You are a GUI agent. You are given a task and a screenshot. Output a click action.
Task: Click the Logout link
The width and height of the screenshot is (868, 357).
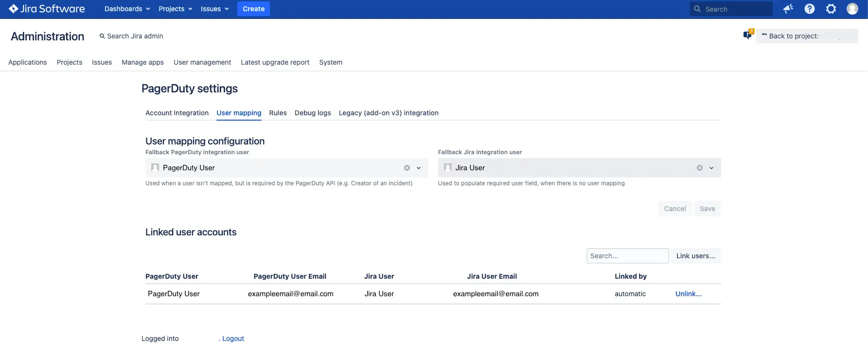pyautogui.click(x=233, y=339)
